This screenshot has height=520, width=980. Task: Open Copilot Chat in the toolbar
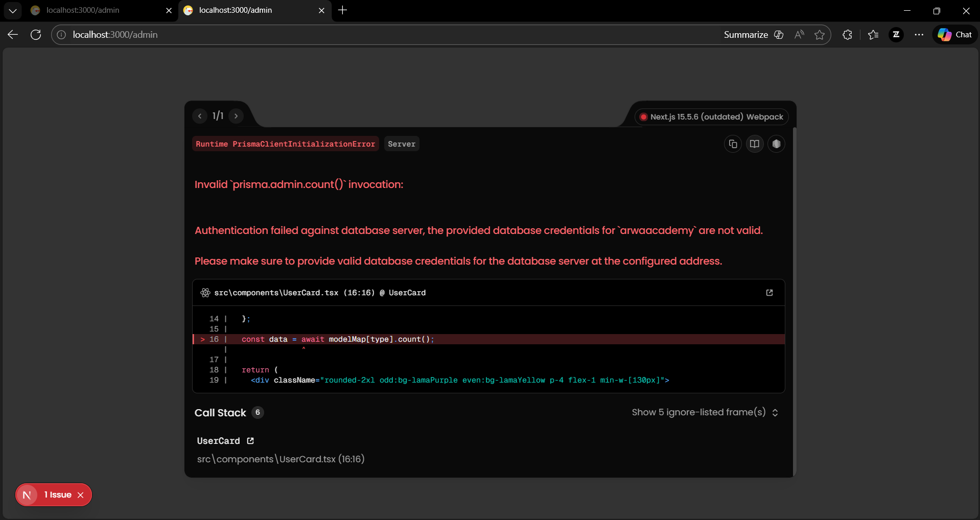coord(954,35)
